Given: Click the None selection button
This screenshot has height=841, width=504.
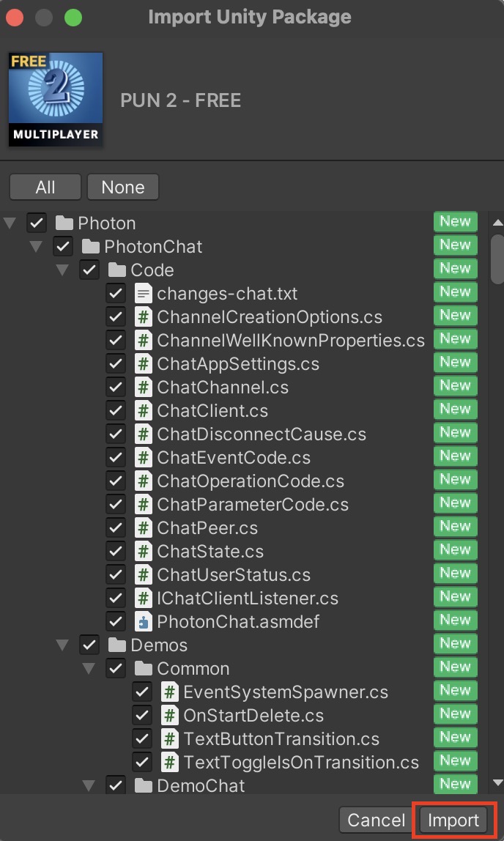Looking at the screenshot, I should 123,188.
